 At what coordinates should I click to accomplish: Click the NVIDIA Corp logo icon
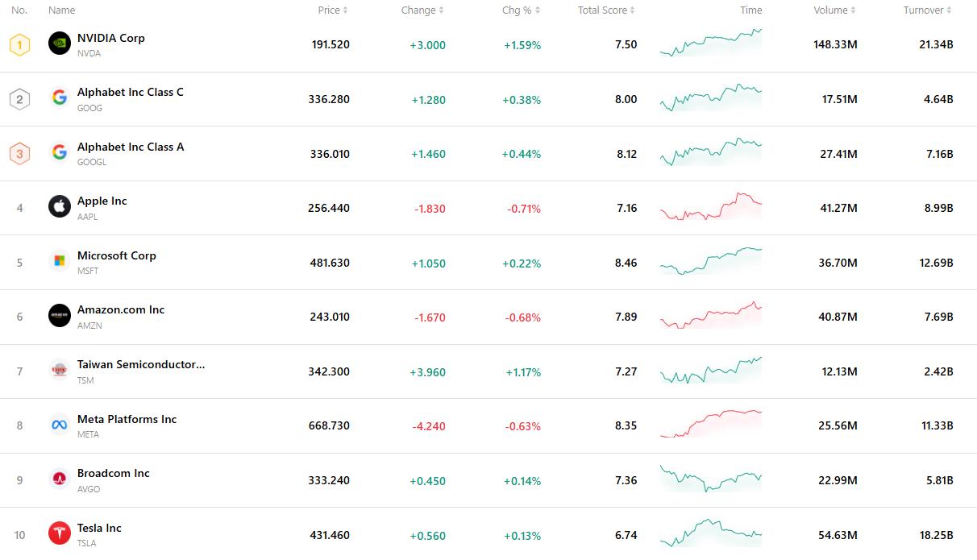pyautogui.click(x=60, y=44)
